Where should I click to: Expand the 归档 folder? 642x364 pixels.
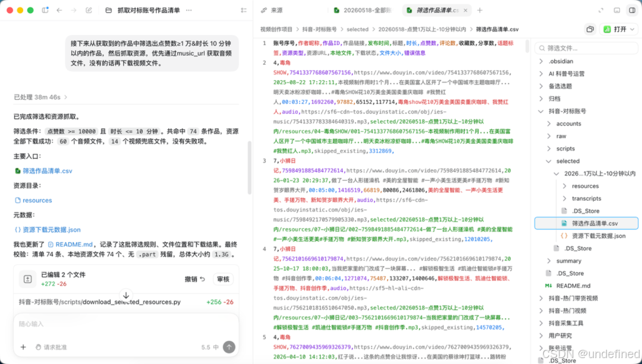click(542, 99)
